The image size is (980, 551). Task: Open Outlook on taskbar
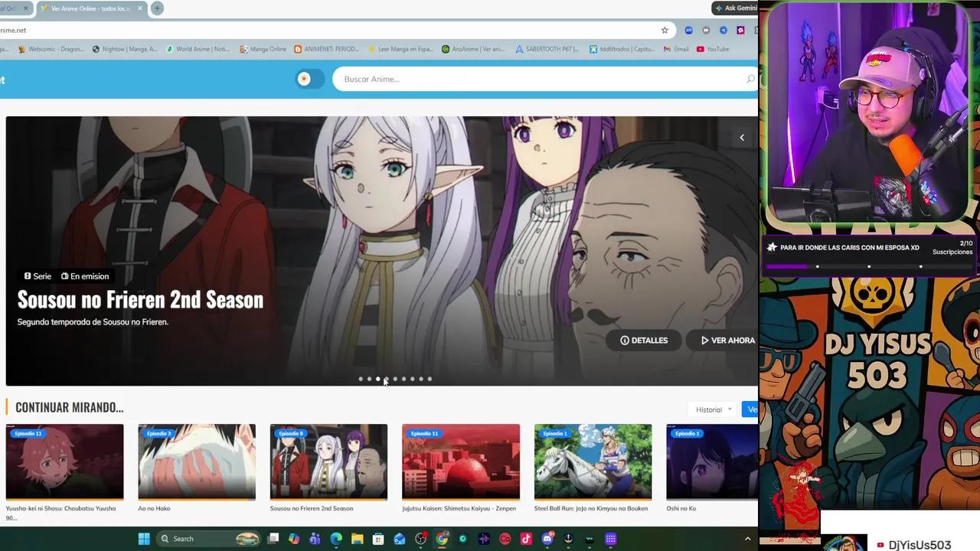point(399,539)
